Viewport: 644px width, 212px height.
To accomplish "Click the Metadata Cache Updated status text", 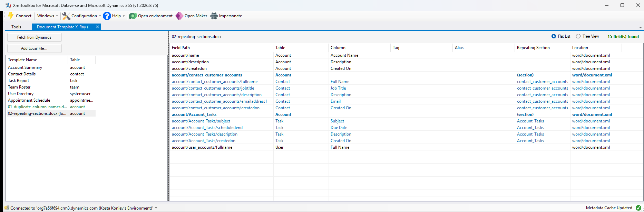I will (609, 208).
